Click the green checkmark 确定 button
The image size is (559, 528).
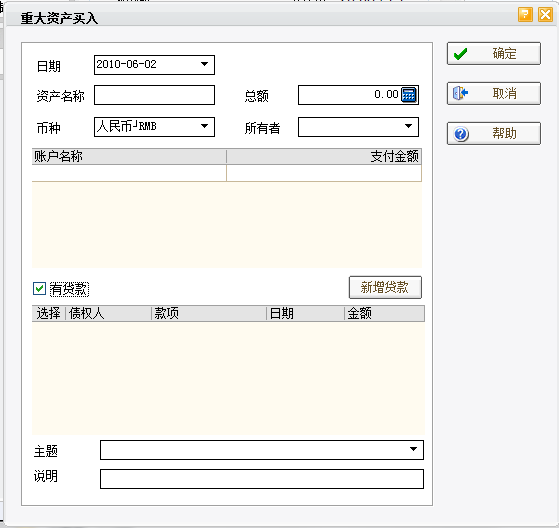494,53
